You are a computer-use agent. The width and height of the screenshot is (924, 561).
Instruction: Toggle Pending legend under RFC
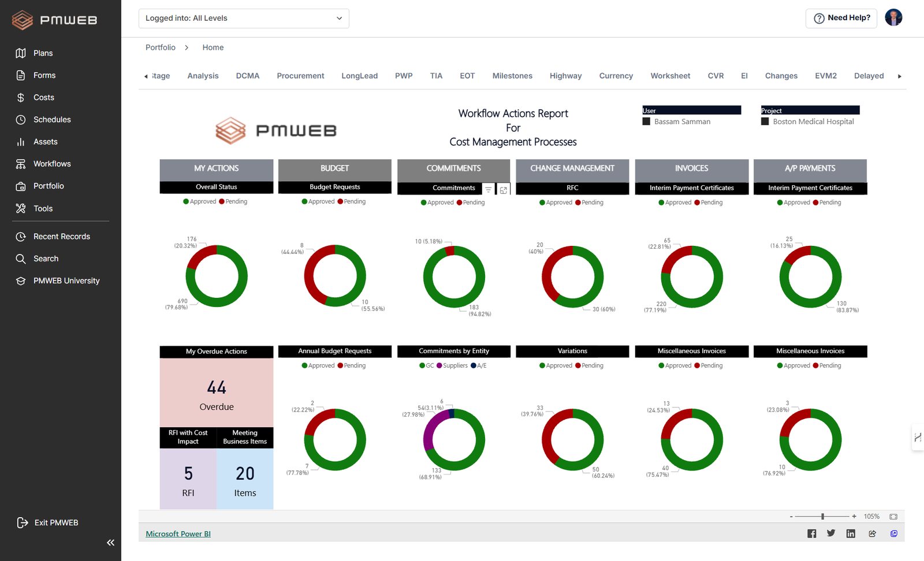pos(589,203)
